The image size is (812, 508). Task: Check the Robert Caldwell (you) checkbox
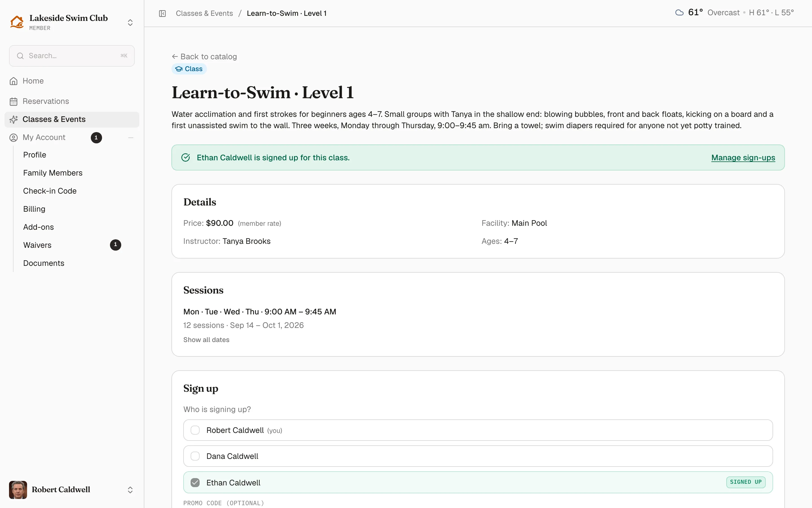tap(195, 430)
